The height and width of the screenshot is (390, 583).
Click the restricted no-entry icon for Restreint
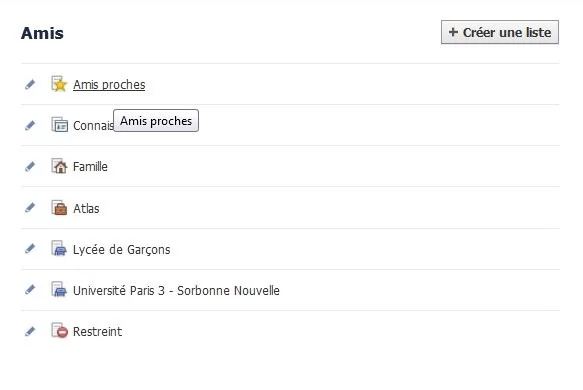(x=59, y=330)
